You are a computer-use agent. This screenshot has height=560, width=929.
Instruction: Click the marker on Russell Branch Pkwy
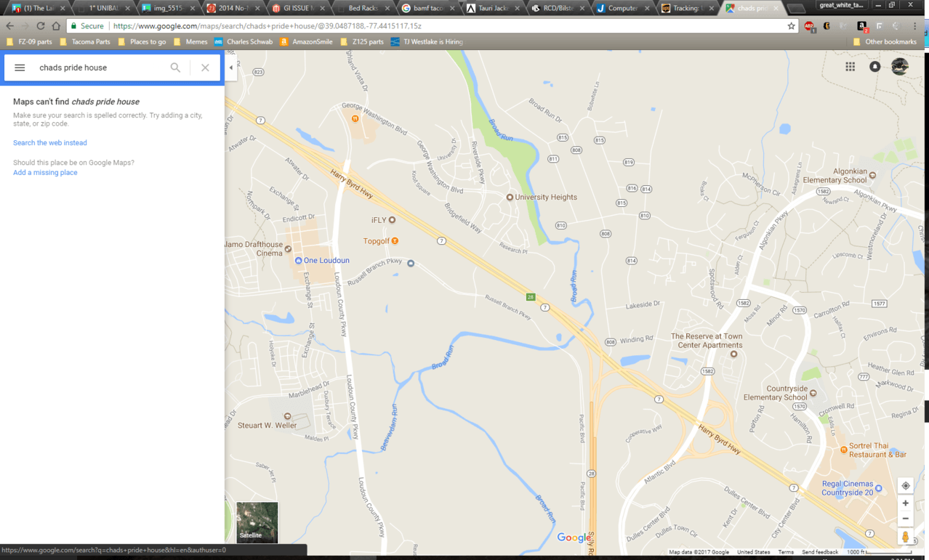pyautogui.click(x=411, y=264)
